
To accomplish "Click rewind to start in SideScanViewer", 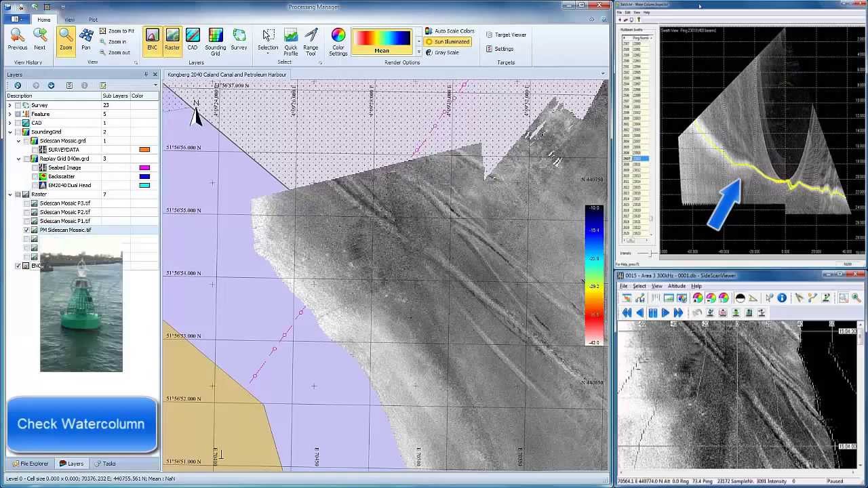I will [x=627, y=312].
